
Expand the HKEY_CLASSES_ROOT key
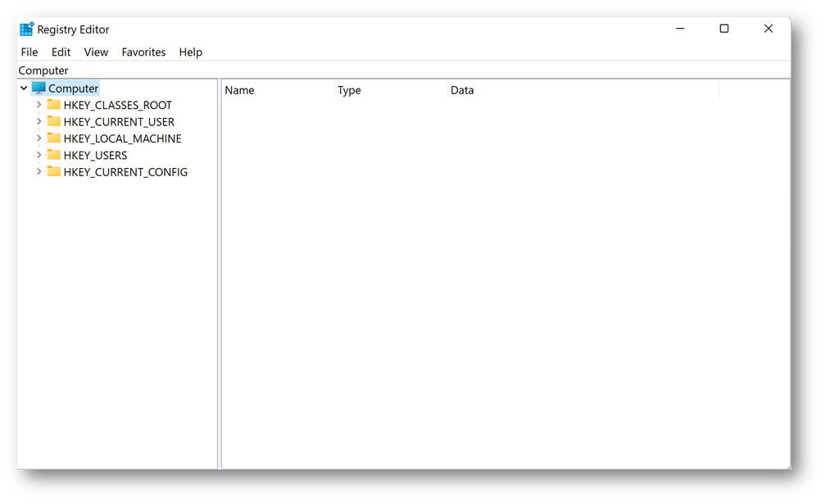[x=39, y=105]
